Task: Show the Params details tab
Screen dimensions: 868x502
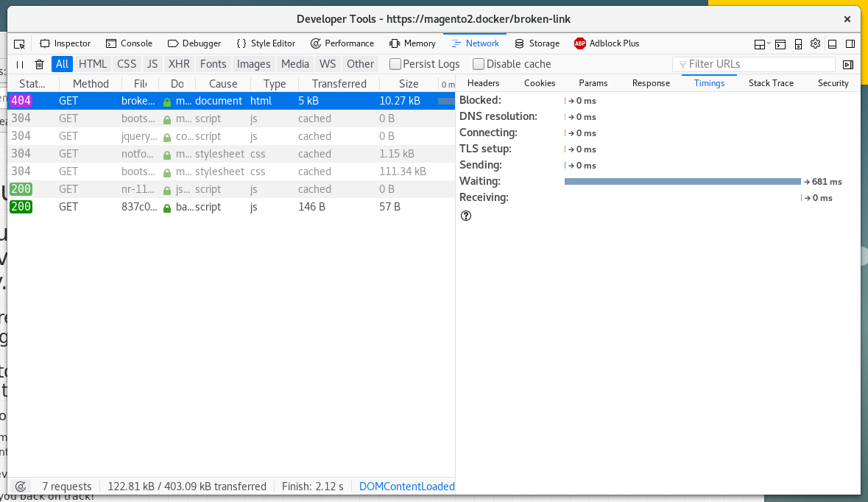Action: point(593,83)
